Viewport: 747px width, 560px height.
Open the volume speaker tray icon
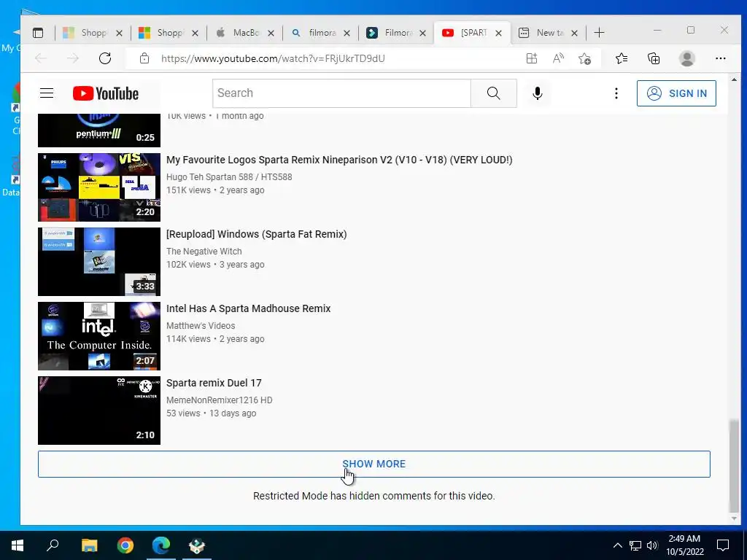653,545
